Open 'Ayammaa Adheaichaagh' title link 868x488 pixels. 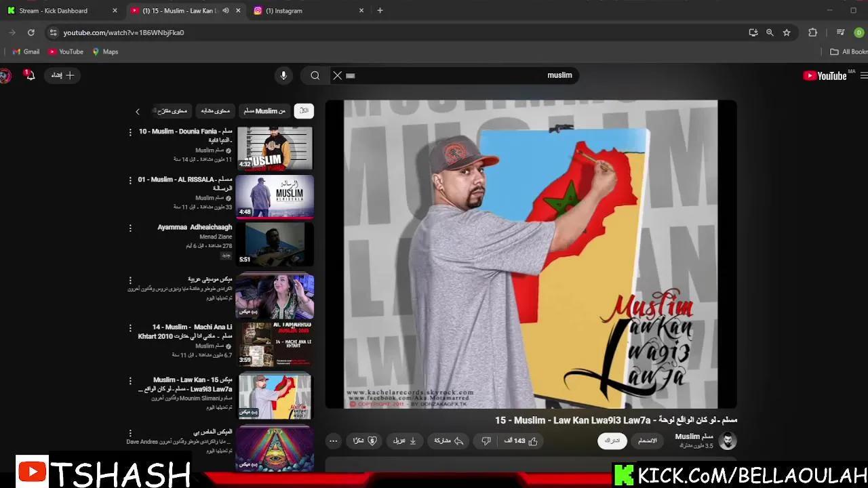pos(195,227)
